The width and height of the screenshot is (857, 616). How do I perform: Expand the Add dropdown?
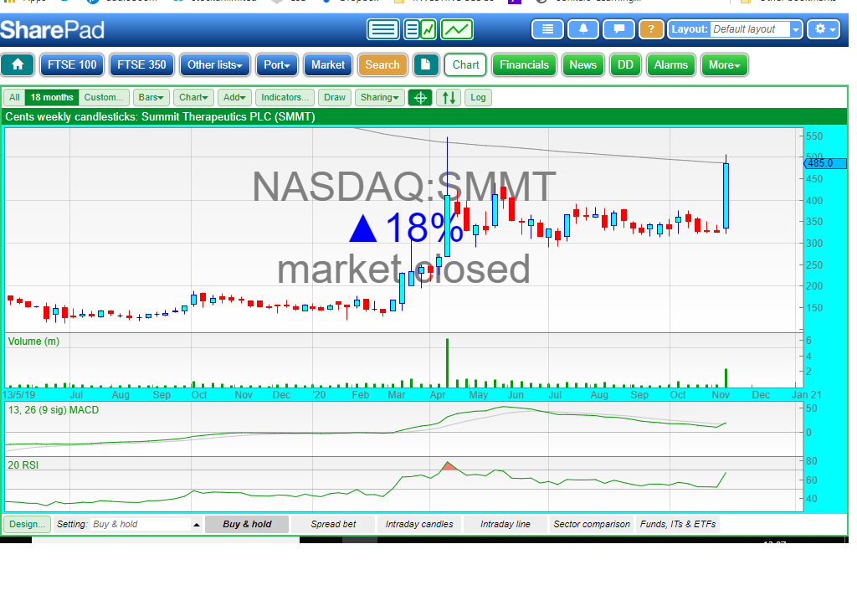(x=234, y=97)
